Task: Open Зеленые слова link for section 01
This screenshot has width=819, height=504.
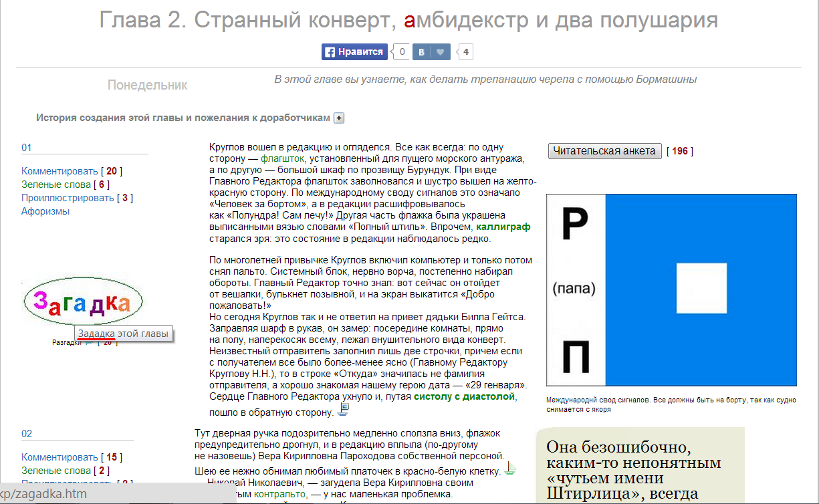Action: tap(55, 184)
